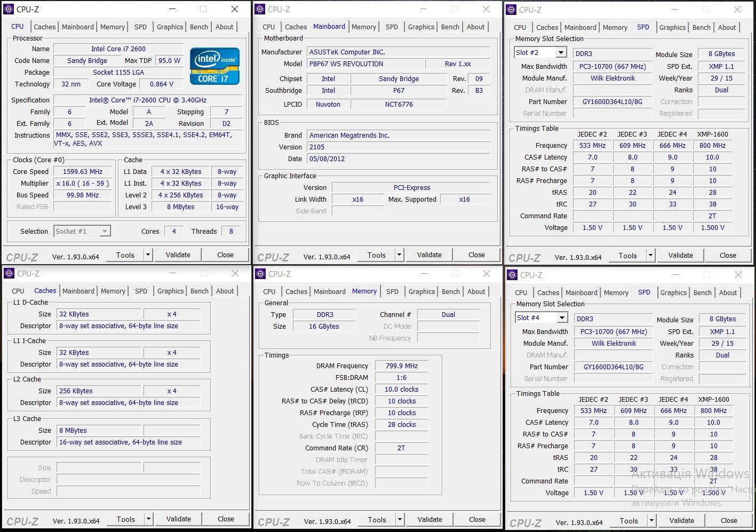Open SPD tab in the Memory window
The image size is (756, 532).
pyautogui.click(x=392, y=291)
